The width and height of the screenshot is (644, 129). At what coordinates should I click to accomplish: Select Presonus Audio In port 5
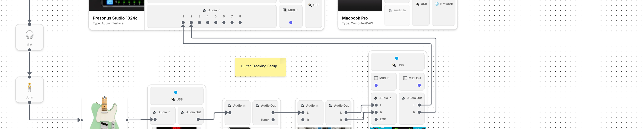click(x=216, y=23)
